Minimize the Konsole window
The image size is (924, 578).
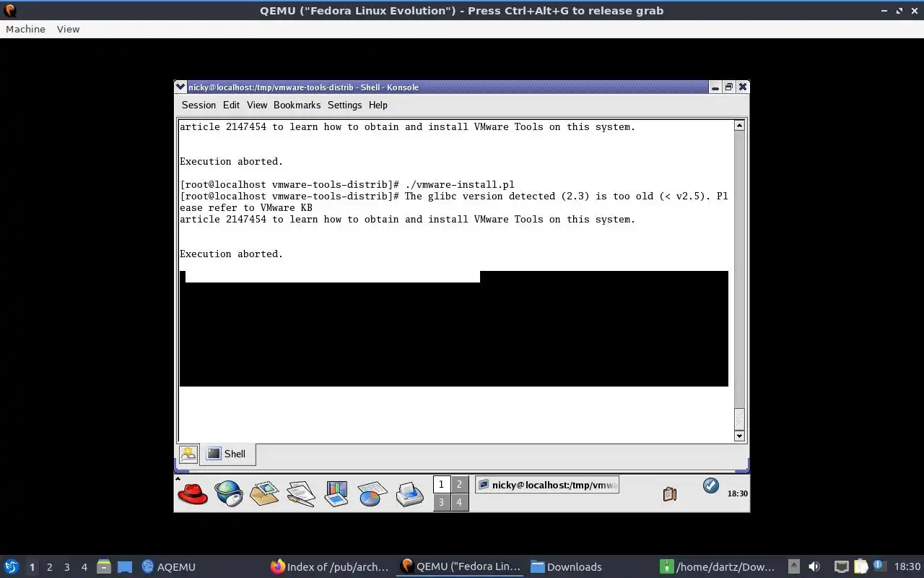click(x=715, y=87)
